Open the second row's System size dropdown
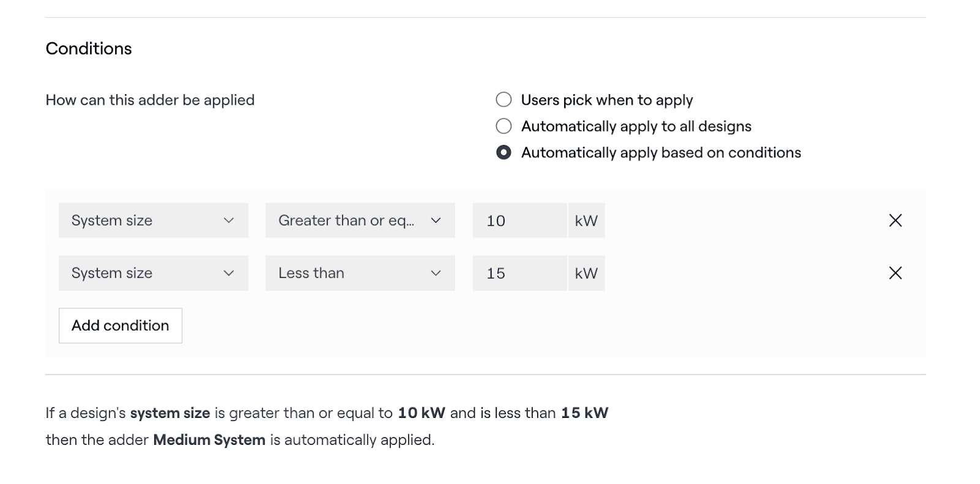The image size is (980, 484). 153,273
